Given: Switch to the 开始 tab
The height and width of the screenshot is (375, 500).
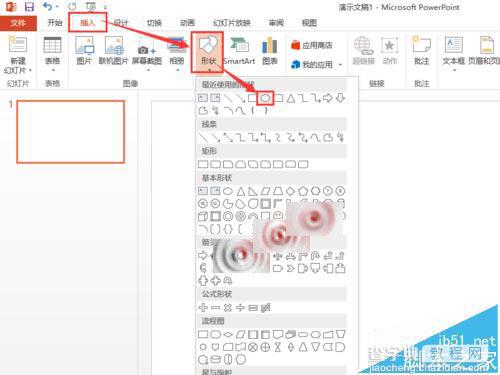Looking at the screenshot, I should point(55,23).
